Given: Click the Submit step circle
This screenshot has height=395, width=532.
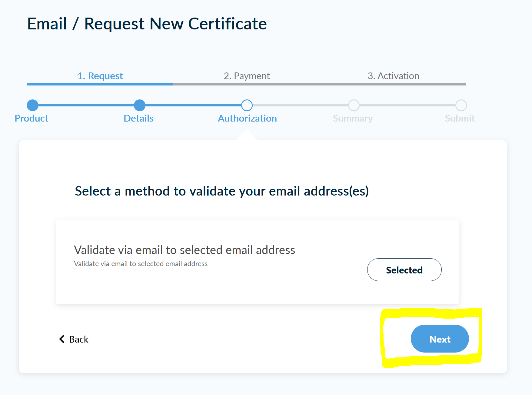Looking at the screenshot, I should (x=461, y=105).
